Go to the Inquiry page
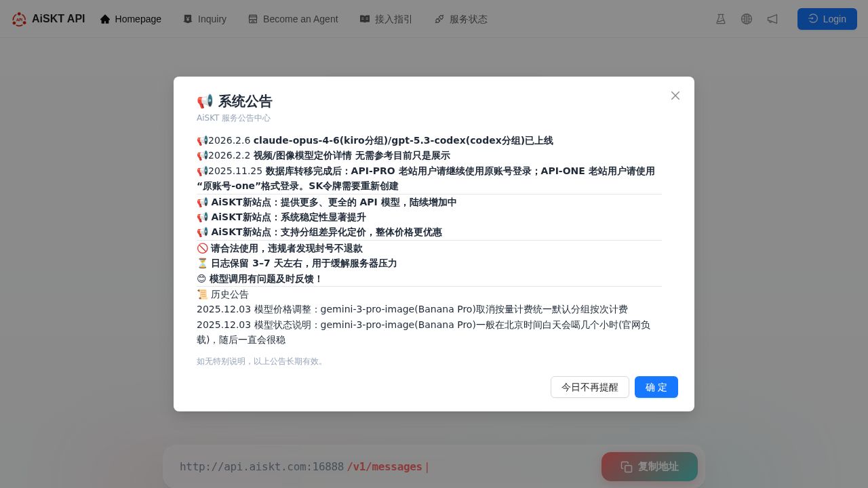Viewport: 868px width, 488px height. (205, 19)
